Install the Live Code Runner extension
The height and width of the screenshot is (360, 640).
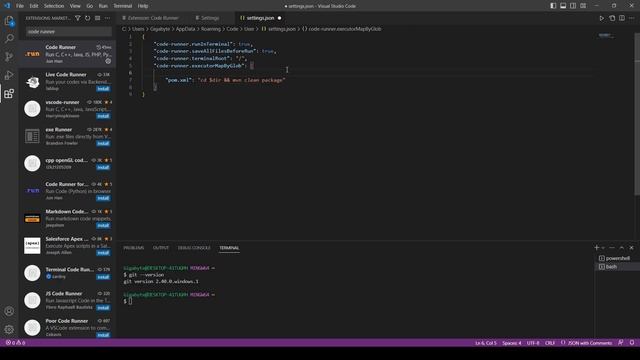[103, 89]
